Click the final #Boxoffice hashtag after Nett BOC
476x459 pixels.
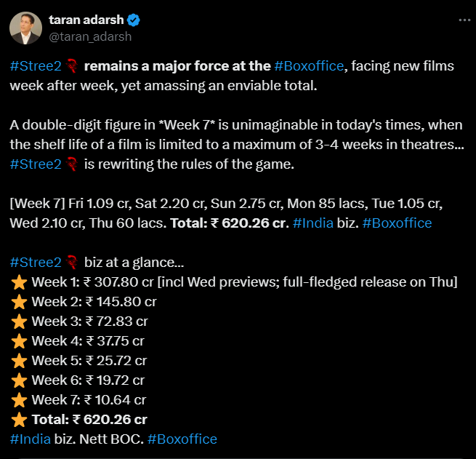click(x=182, y=439)
